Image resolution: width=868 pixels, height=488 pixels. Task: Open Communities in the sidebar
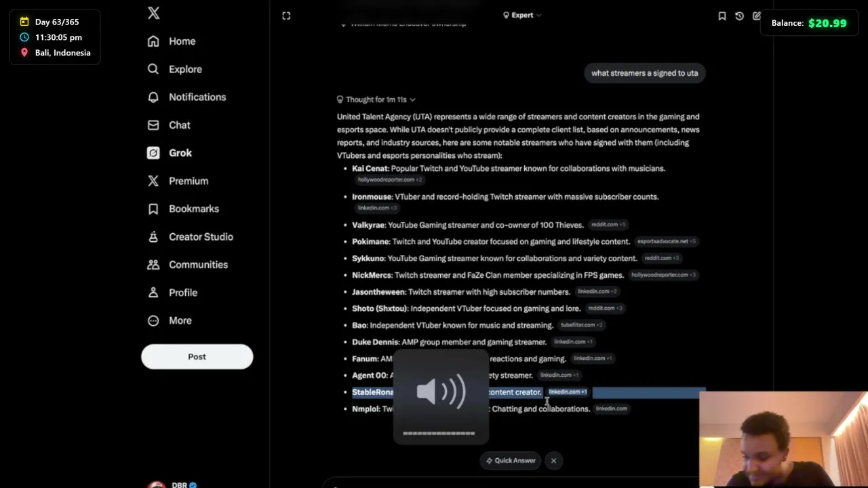(187, 264)
